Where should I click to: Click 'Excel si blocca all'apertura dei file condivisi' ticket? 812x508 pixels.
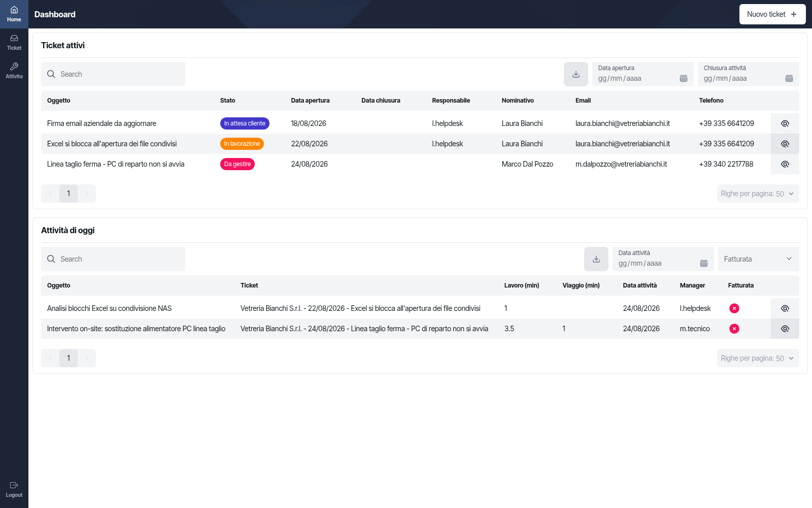(x=112, y=144)
